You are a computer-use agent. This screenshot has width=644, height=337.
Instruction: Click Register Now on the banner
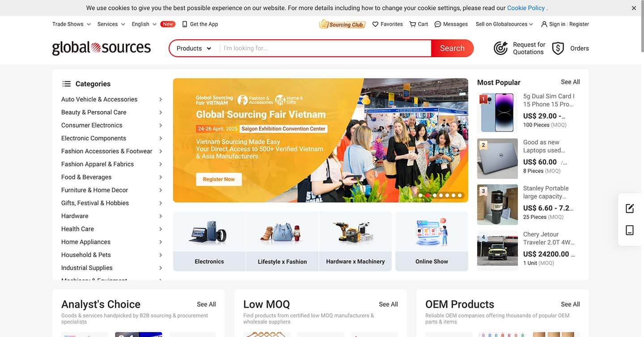pos(219,179)
